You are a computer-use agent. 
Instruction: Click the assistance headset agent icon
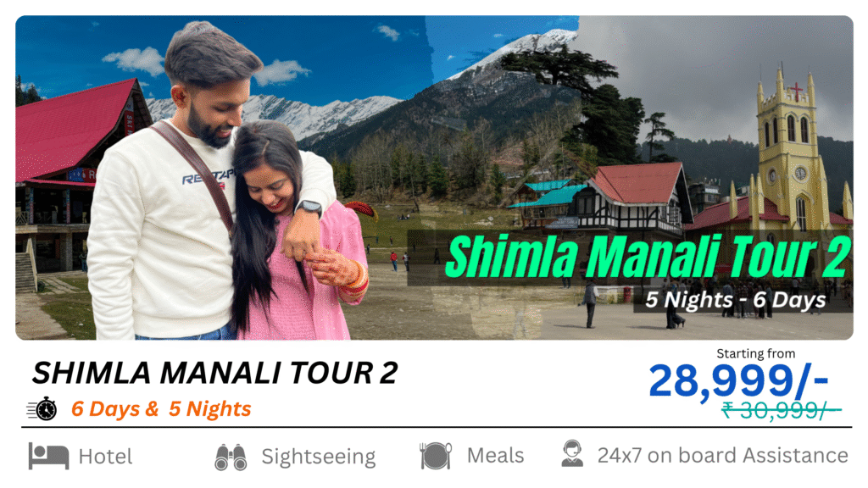click(x=572, y=454)
